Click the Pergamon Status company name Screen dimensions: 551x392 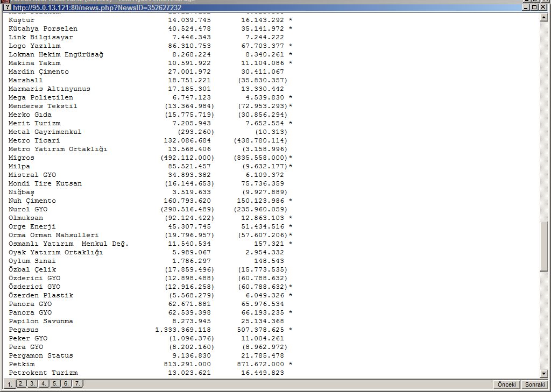click(x=41, y=355)
